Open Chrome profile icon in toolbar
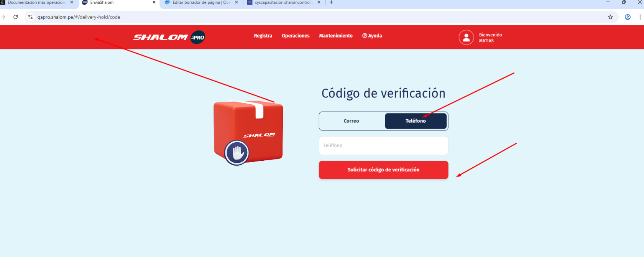 628,17
